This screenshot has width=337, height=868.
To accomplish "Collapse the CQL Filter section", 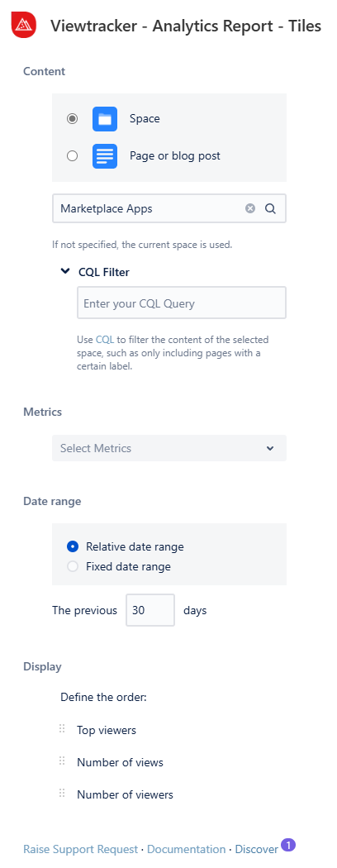I will pyautogui.click(x=66, y=271).
